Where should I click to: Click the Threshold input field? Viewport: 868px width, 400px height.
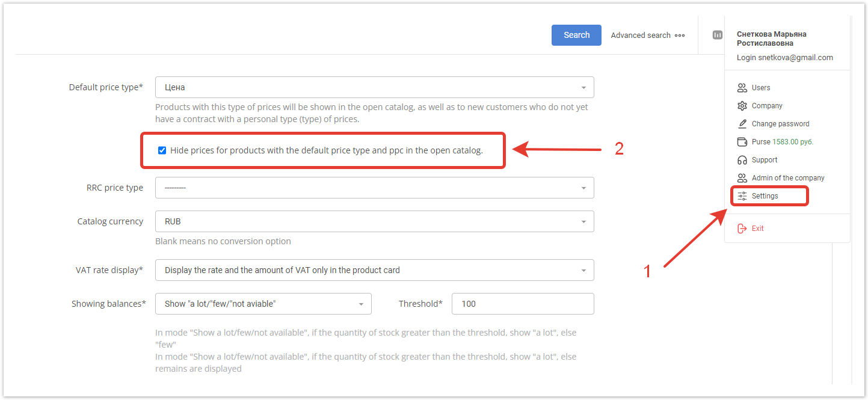point(523,304)
